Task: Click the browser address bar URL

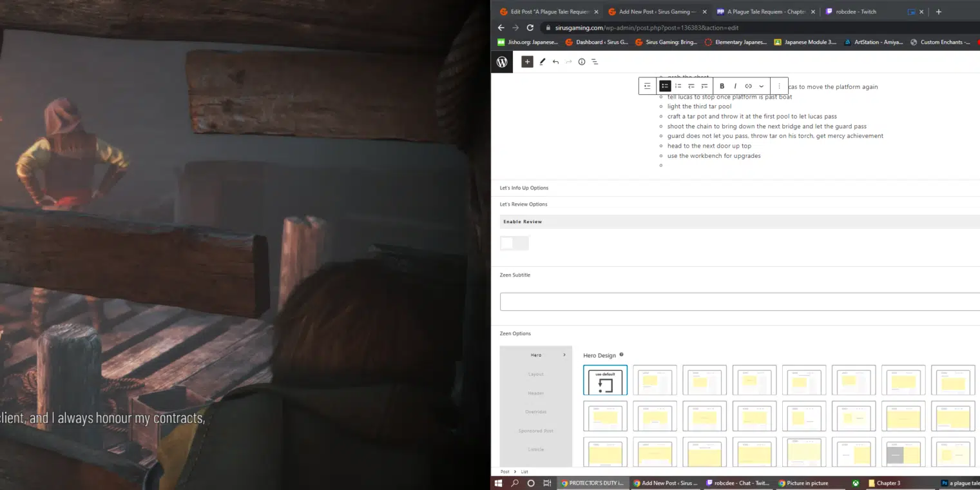Action: click(x=647, y=28)
